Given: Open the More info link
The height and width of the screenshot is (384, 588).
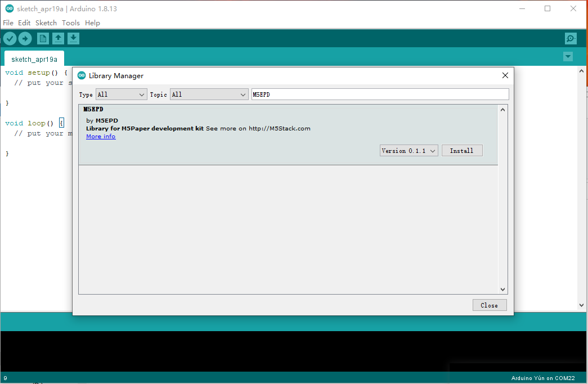Looking at the screenshot, I should (101, 137).
